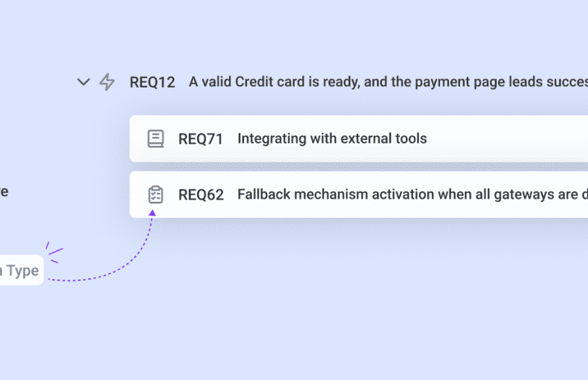Image resolution: width=588 pixels, height=380 pixels.
Task: Click the purple arrowhead below the REQ62 icon
Action: pyautogui.click(x=152, y=211)
